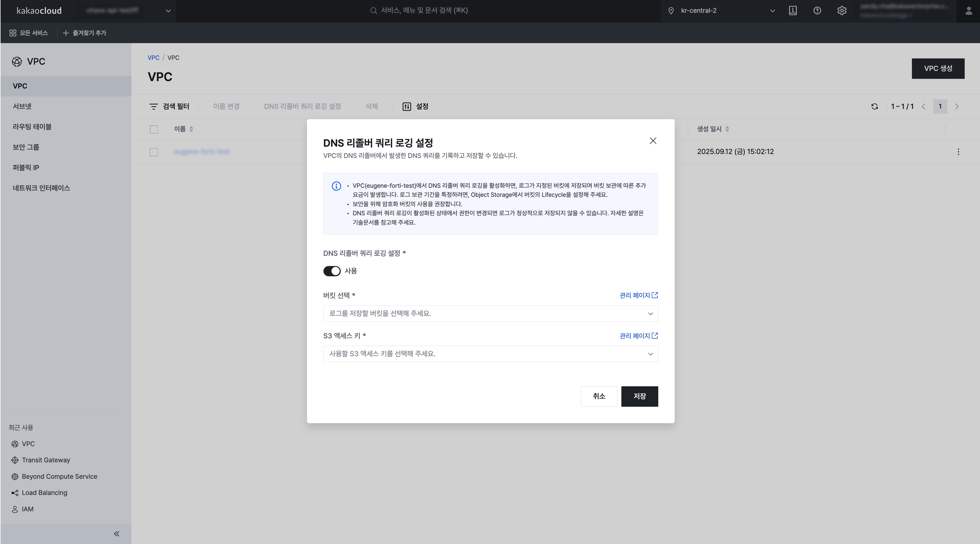Image resolution: width=980 pixels, height=544 pixels.
Task: Open the table column 설정 icon
Action: point(407,107)
